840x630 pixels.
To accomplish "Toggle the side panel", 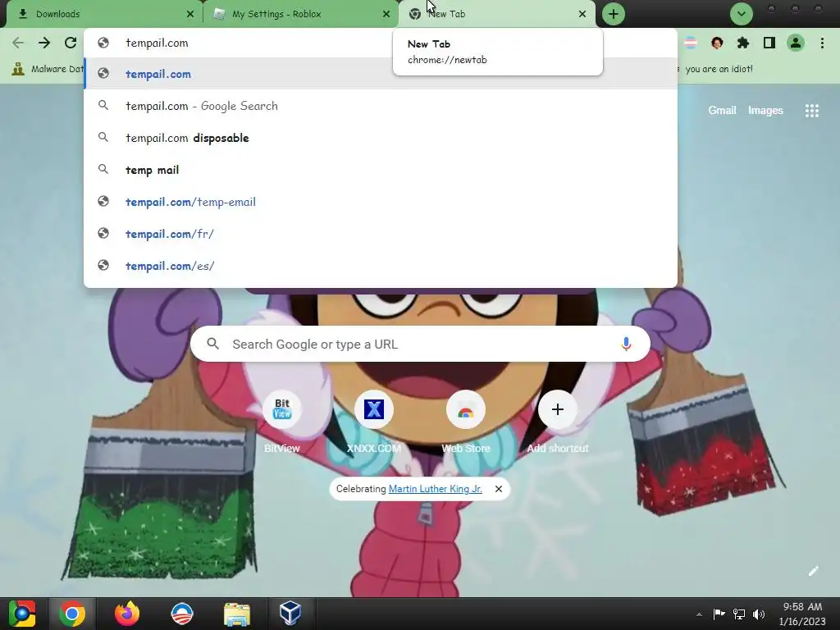I will click(x=769, y=43).
